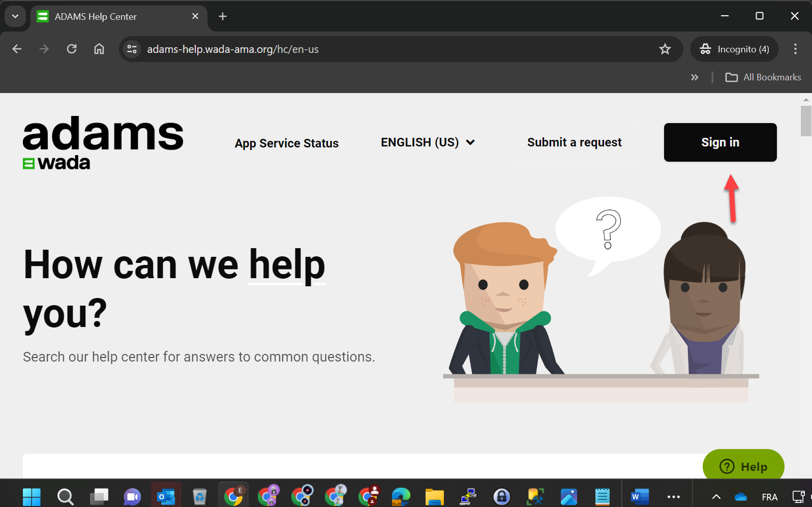Click the scrollbar up arrow
This screenshot has width=812, height=507.
pos(806,100)
